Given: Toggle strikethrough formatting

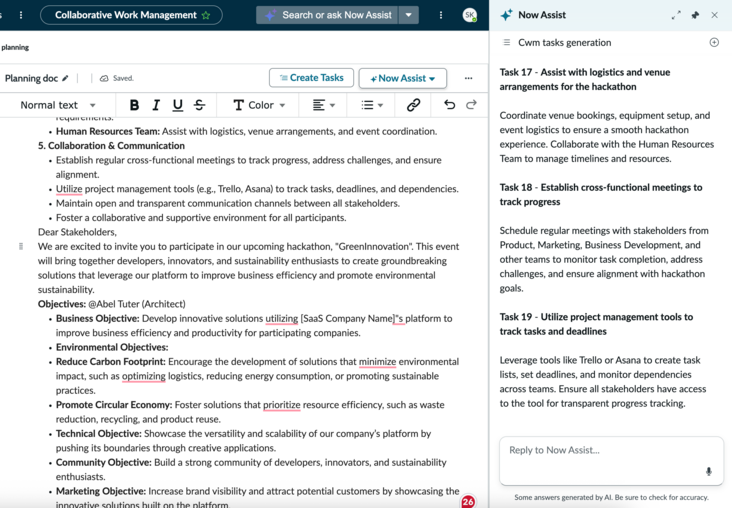Looking at the screenshot, I should tap(199, 105).
